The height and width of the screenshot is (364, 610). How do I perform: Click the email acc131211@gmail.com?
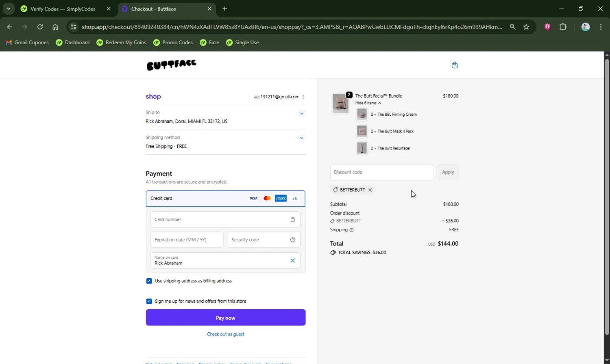pyautogui.click(x=277, y=97)
